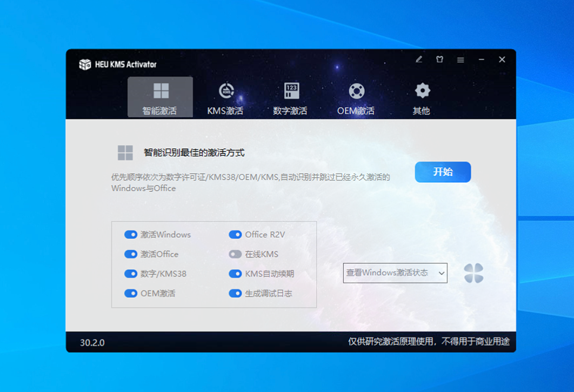Switch to the OEM激活 tab
This screenshot has height=392, width=574.
coord(356,98)
